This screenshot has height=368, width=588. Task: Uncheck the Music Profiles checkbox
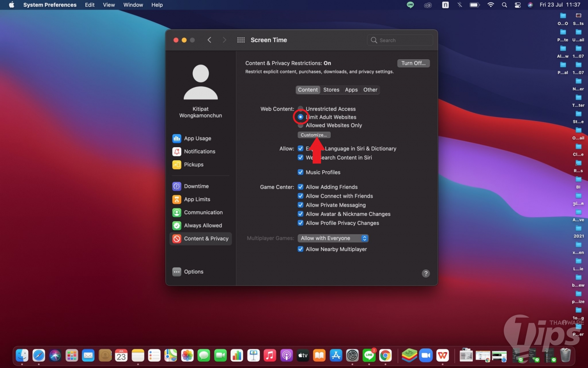tap(301, 172)
